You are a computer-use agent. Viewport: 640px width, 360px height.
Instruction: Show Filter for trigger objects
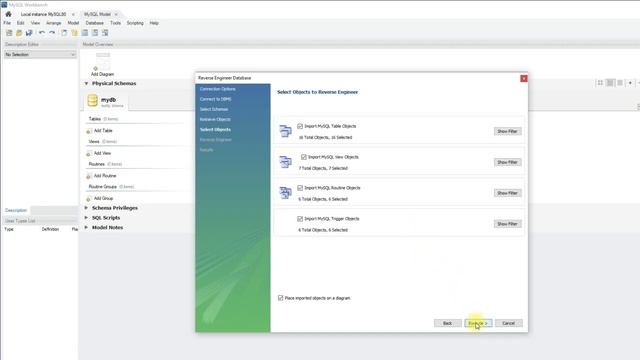(x=507, y=224)
